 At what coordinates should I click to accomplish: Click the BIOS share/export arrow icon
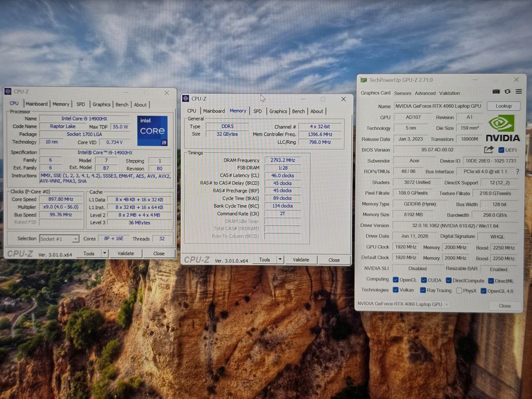489,149
